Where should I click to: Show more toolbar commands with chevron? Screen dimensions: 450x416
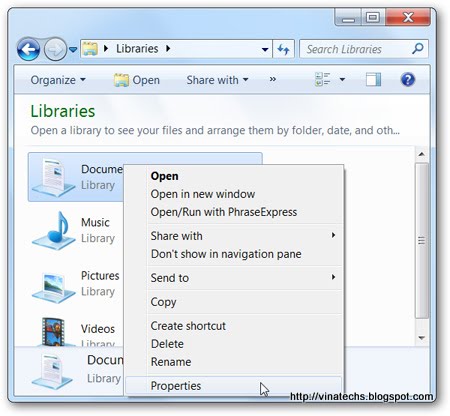[273, 79]
